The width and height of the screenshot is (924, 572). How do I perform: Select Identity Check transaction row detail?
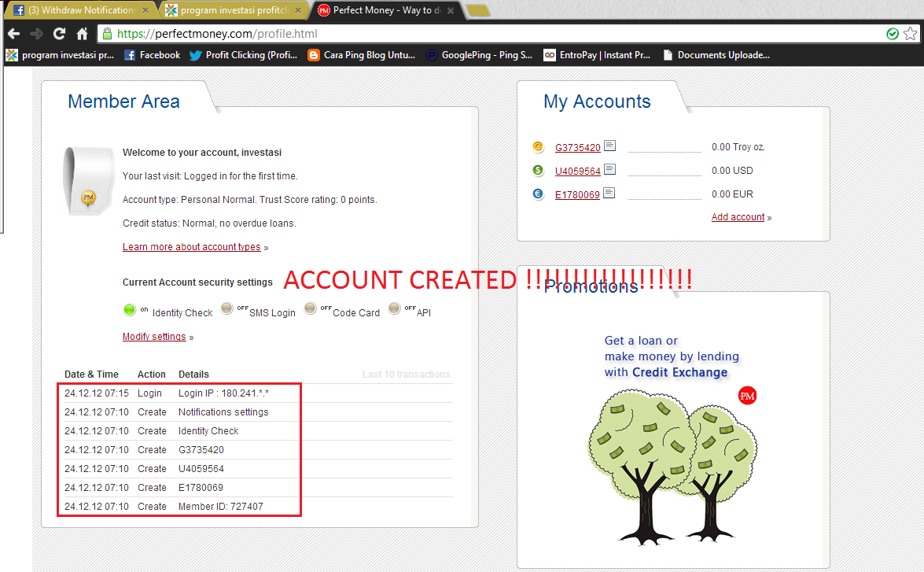coord(208,431)
